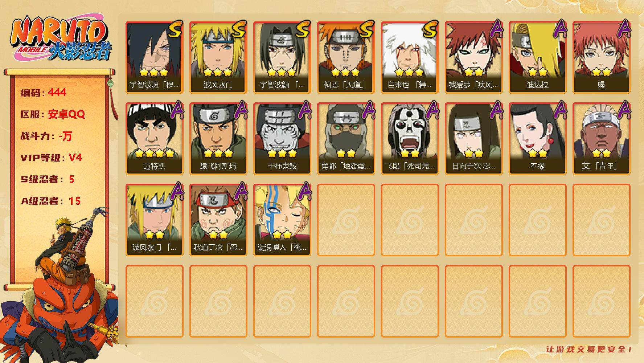This screenshot has width=644, height=363.
Task: Open the 迪达拉 A-rank card
Action: (537, 57)
